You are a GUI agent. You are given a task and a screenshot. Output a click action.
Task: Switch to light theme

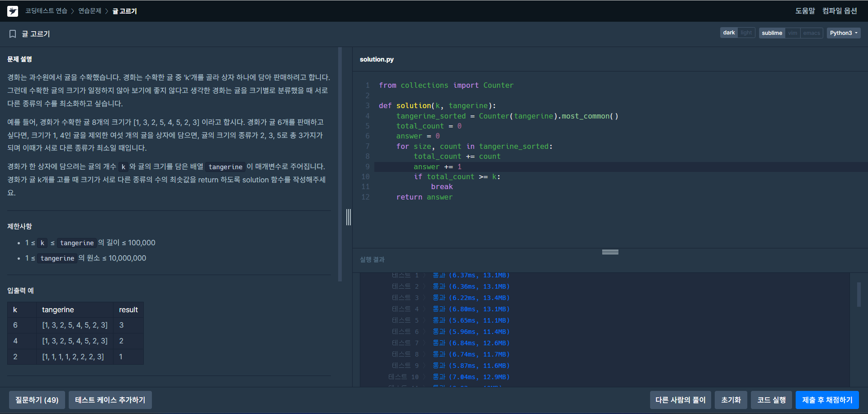746,33
